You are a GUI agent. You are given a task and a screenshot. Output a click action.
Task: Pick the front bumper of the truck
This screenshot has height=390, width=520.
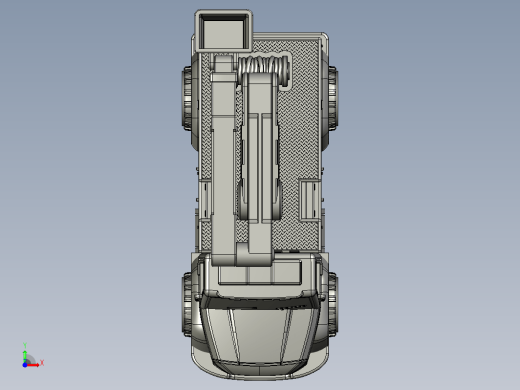tap(260, 370)
